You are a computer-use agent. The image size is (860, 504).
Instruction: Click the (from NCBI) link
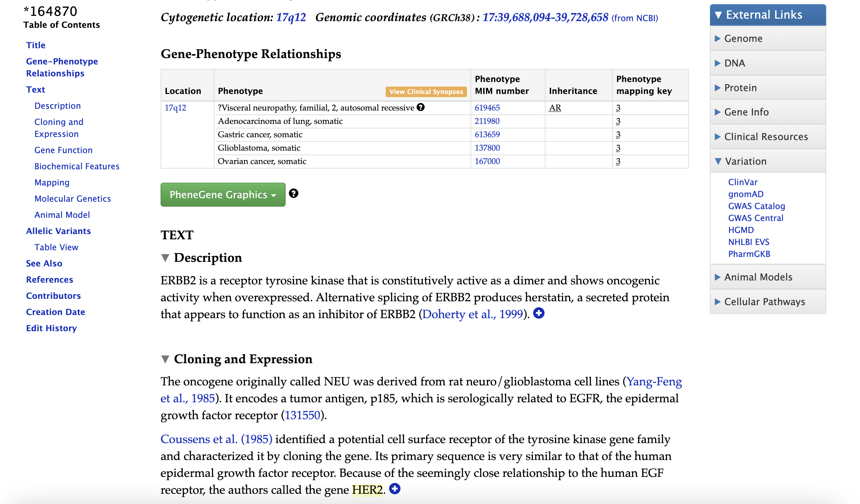[635, 18]
